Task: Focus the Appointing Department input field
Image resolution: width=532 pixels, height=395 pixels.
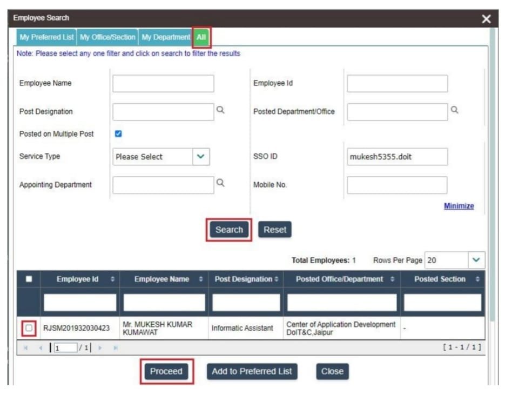Action: tap(163, 185)
